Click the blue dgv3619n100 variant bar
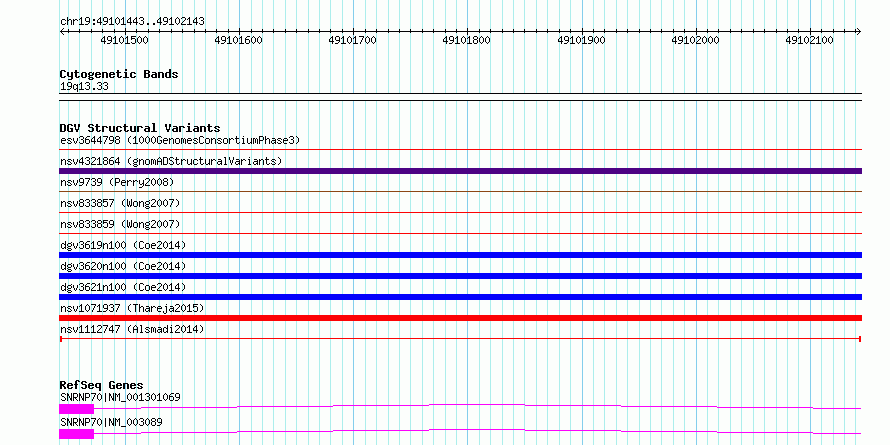This screenshot has height=445, width=890. tap(460, 255)
